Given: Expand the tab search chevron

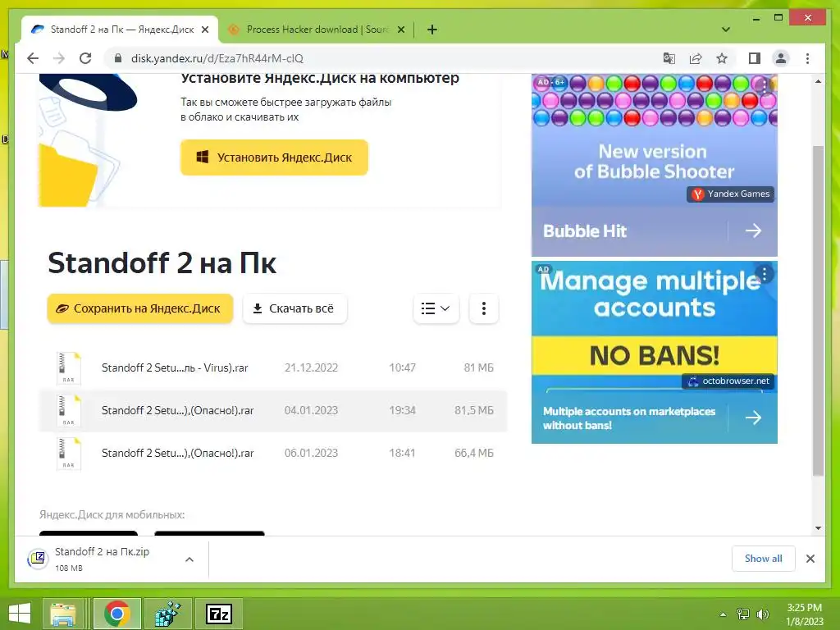Looking at the screenshot, I should coord(726,30).
